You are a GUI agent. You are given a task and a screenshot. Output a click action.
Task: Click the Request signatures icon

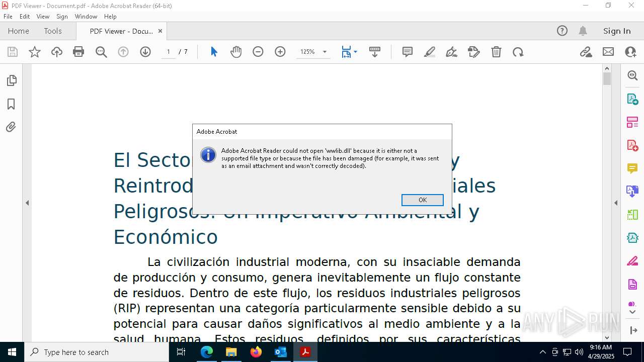(x=474, y=52)
